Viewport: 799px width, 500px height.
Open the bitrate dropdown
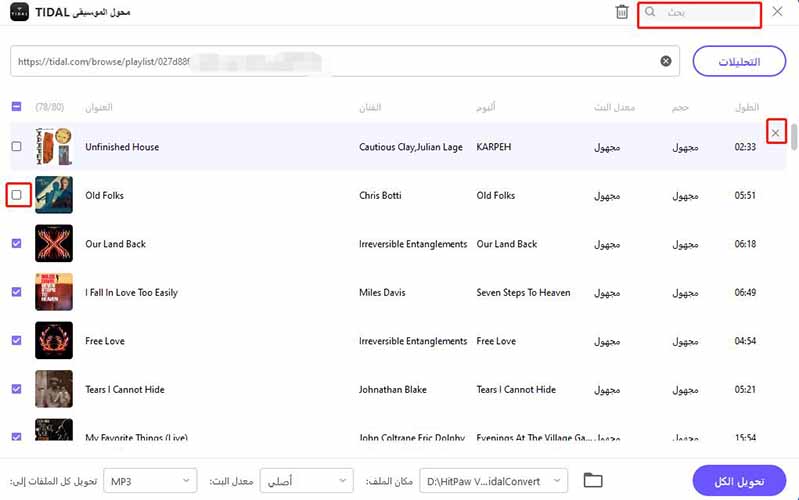306,481
